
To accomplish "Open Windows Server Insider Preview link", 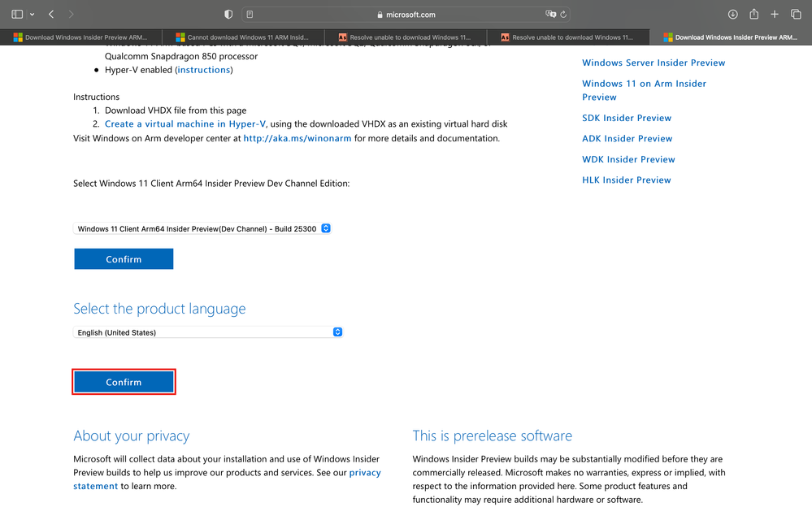I will click(x=654, y=63).
